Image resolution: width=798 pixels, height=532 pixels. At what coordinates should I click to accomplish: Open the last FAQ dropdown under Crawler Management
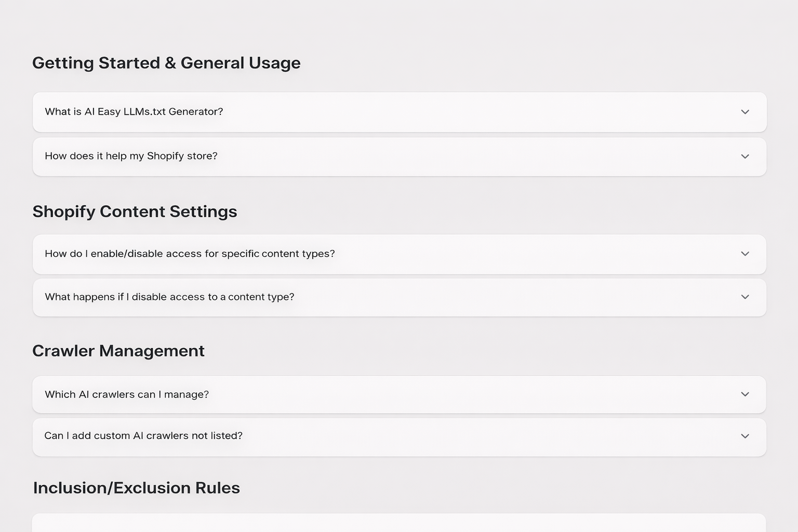pyautogui.click(x=399, y=436)
